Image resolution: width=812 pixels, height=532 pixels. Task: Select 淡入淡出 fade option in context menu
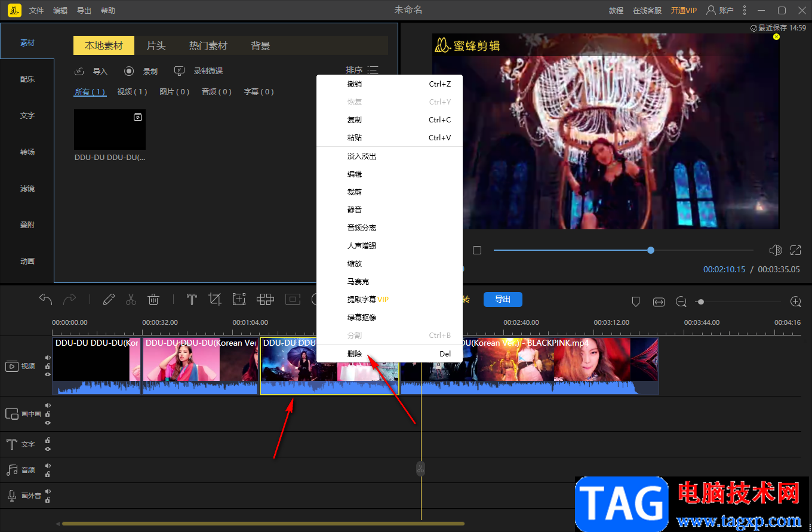click(x=389, y=156)
